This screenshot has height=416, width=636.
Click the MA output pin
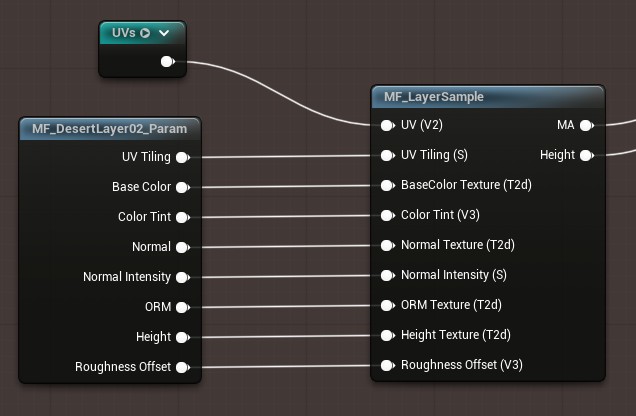586,125
